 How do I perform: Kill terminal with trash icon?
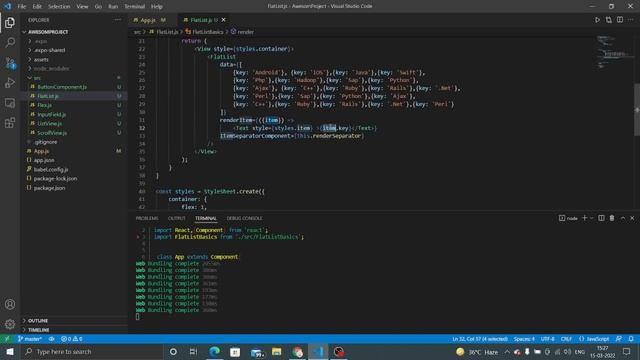click(x=612, y=218)
